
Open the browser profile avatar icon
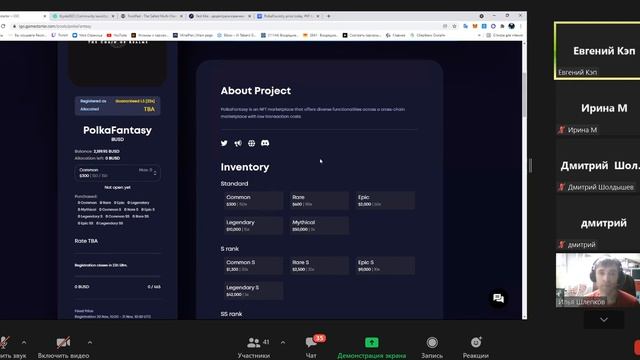tap(511, 26)
